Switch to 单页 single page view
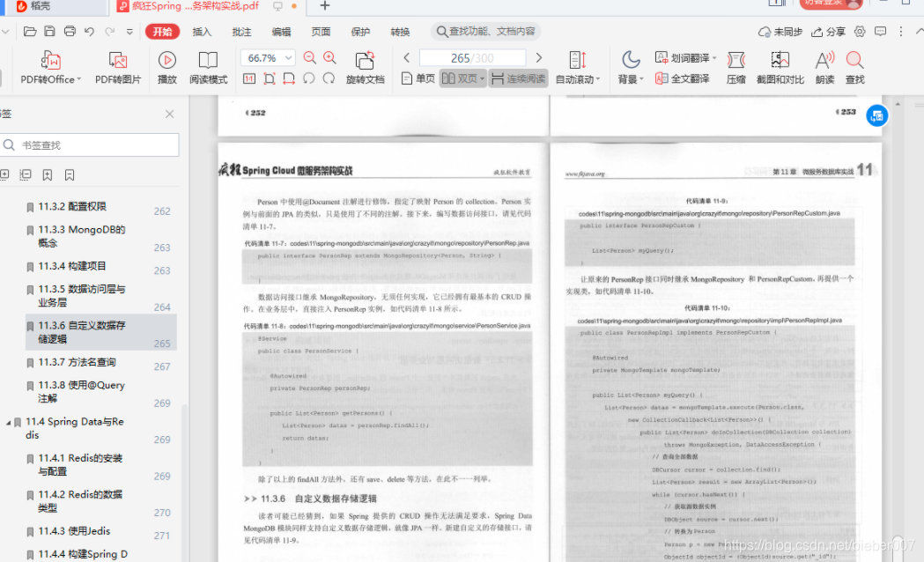The width and height of the screenshot is (924, 562). pos(418,78)
